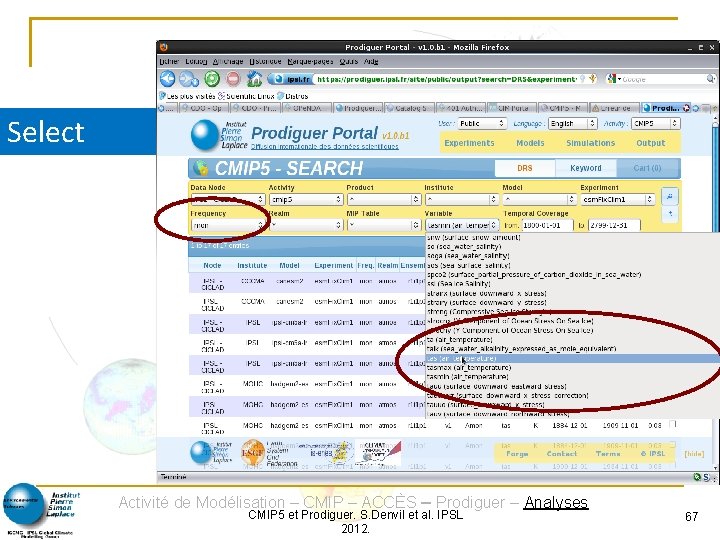This screenshot has height=540, width=720.
Task: Close the active Prodiguer tab
Action: 686,108
